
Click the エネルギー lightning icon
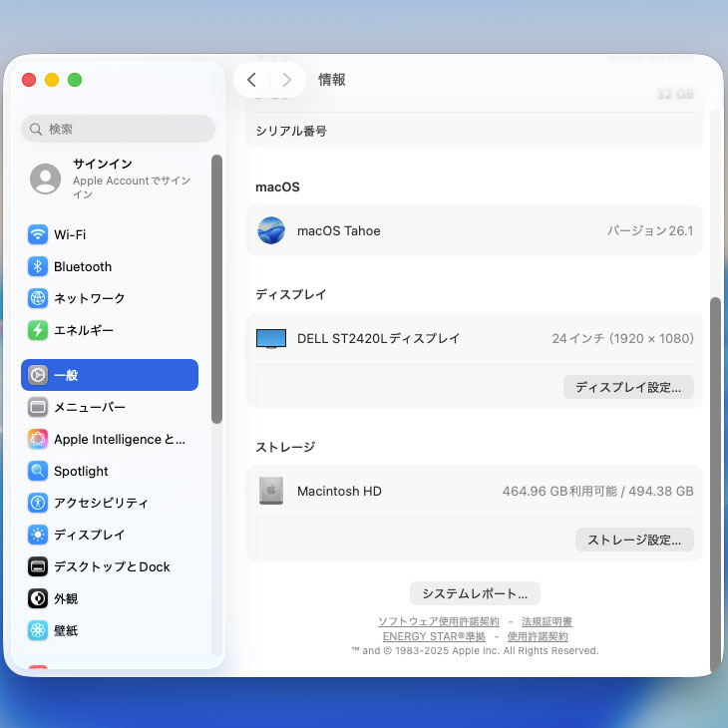click(x=38, y=330)
